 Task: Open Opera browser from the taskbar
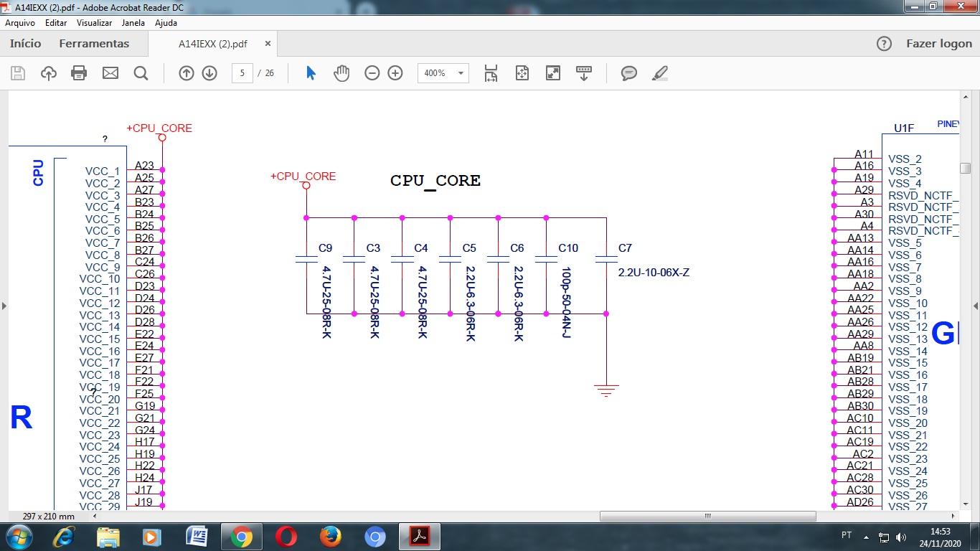286,537
